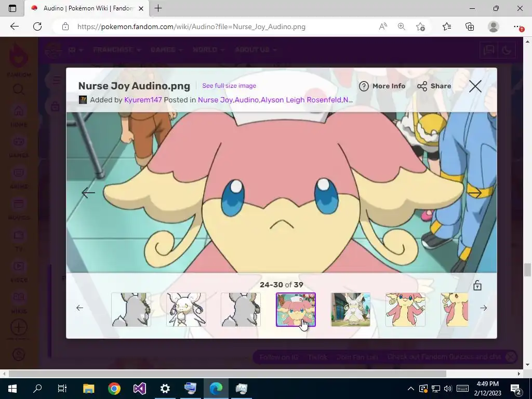Expand the ABOUT US dropdown in wiki nav

[256, 49]
